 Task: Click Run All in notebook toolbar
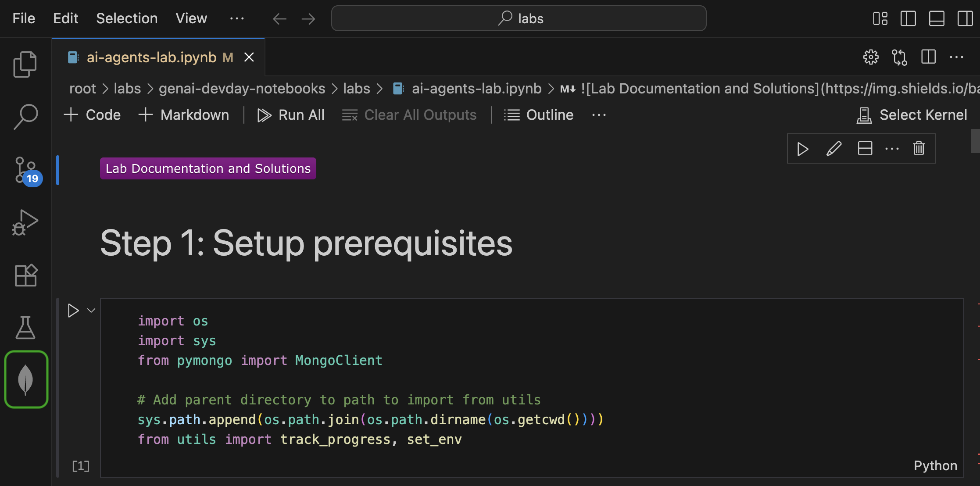[291, 115]
